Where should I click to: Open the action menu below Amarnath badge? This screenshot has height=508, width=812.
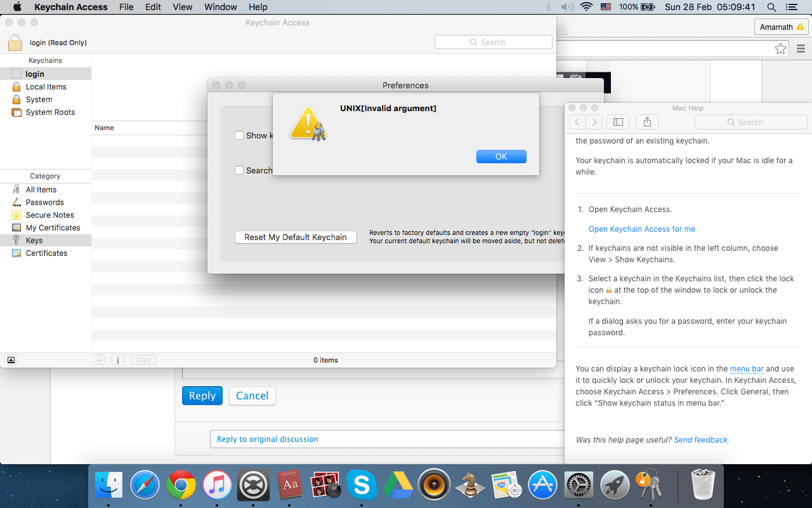(801, 49)
